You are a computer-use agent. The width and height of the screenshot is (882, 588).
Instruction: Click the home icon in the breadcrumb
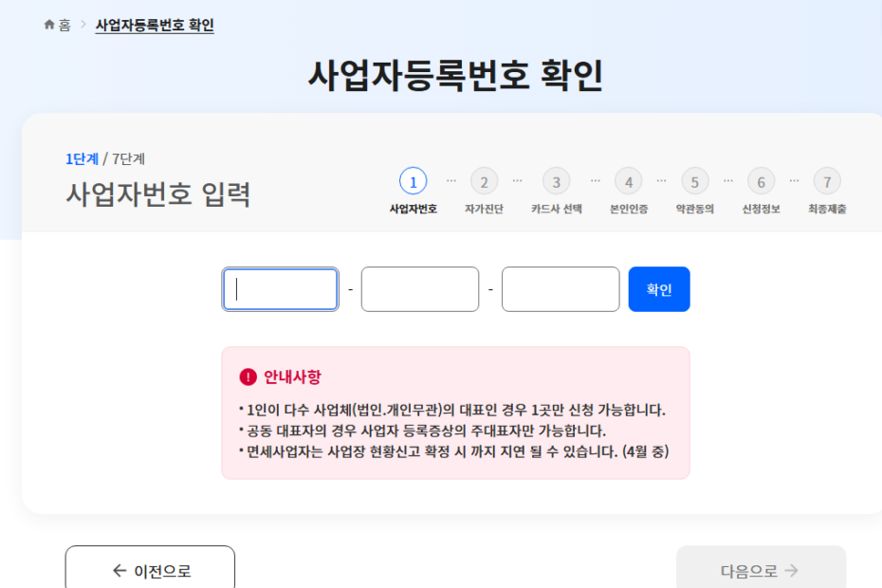[49, 26]
